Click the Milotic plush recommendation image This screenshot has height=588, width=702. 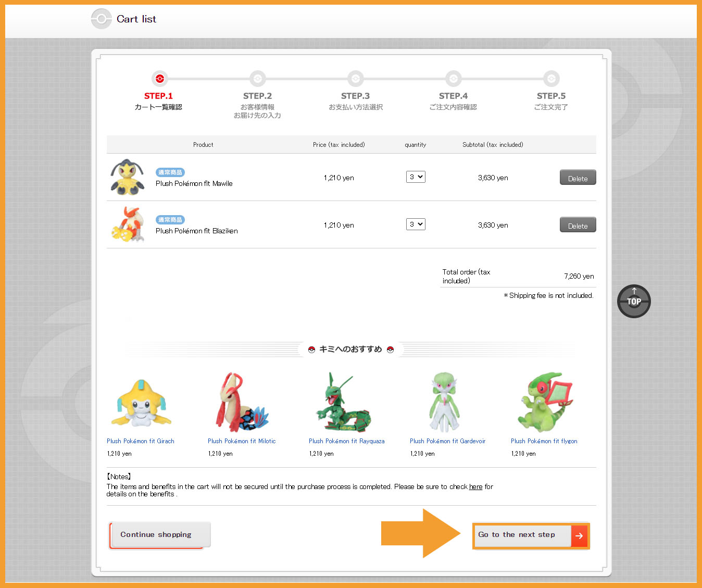(x=242, y=402)
